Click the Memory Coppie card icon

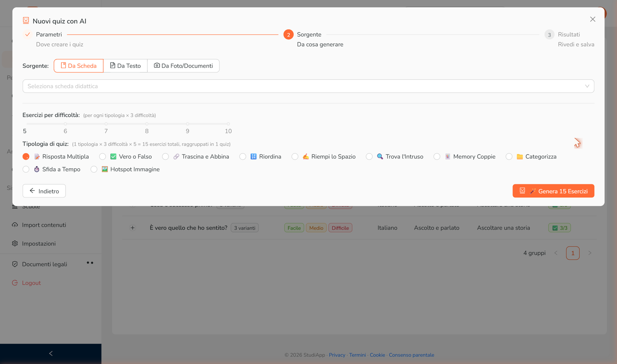[x=448, y=157]
